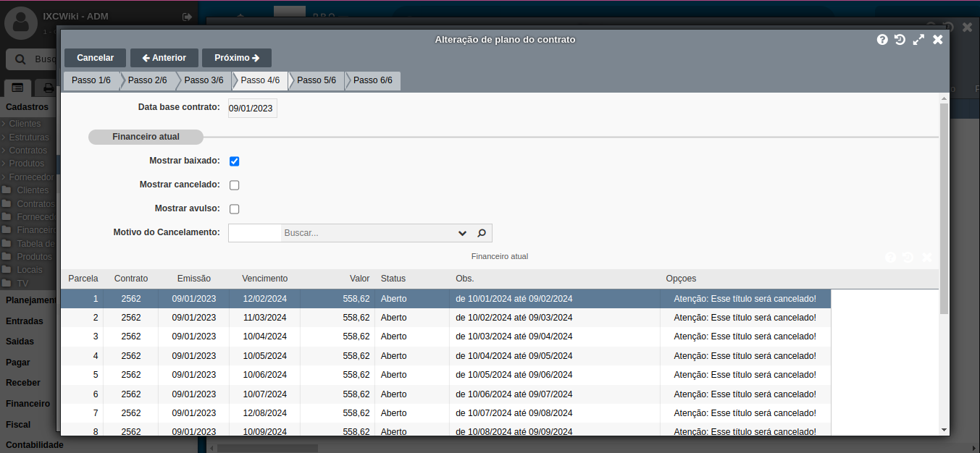Viewport: 980px width, 453px height.
Task: Click the Motivo do Cancelamento ID field
Action: pos(255,233)
